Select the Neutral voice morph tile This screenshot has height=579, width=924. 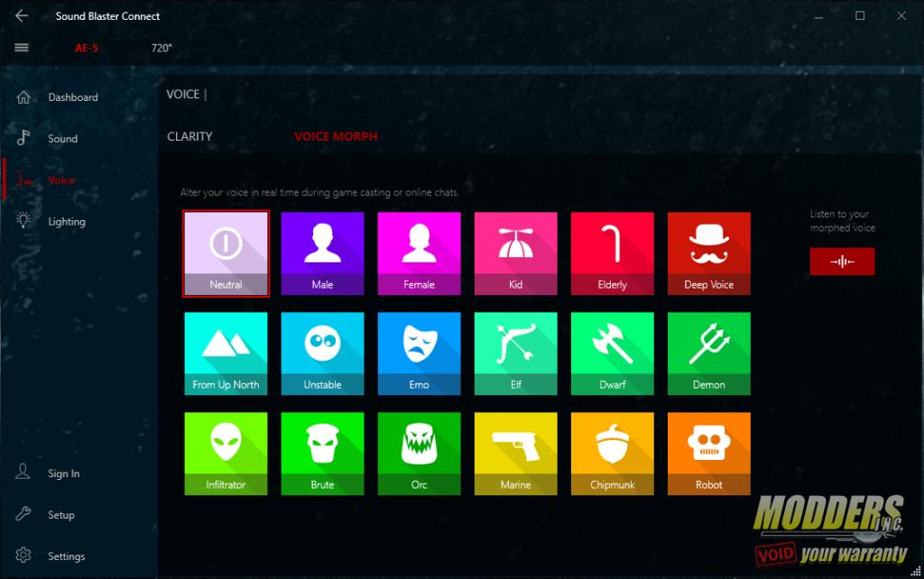(x=226, y=253)
